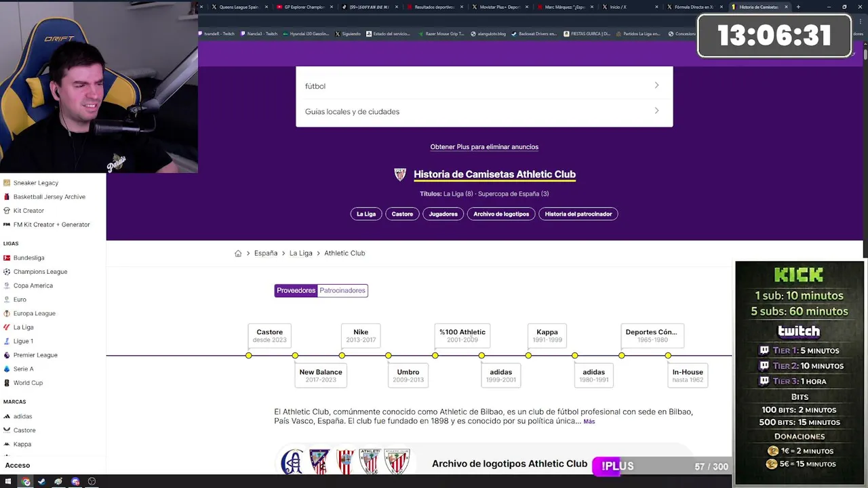Image resolution: width=868 pixels, height=488 pixels.
Task: Select the adidas 1999-2001 timeline label
Action: coord(501,375)
